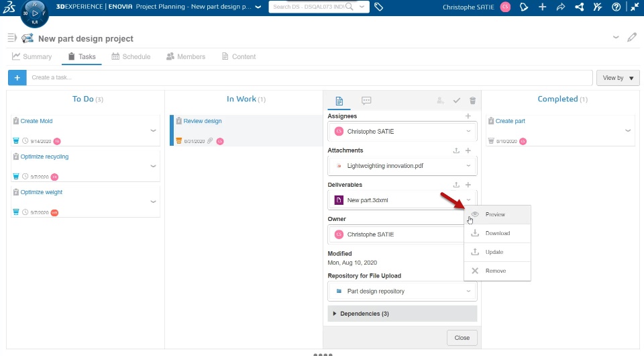Click the blue add task plus button
Screen dimensions: 644x356
coord(17,78)
